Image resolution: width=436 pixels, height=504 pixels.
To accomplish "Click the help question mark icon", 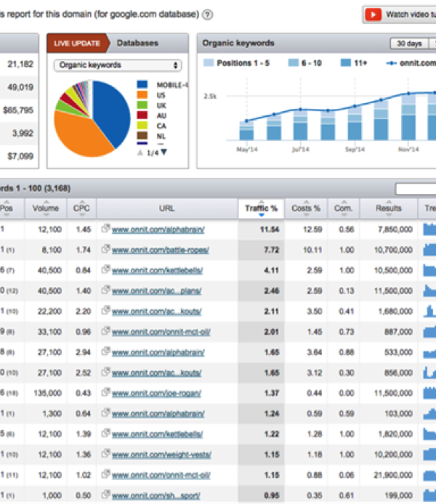I will 208,15.
